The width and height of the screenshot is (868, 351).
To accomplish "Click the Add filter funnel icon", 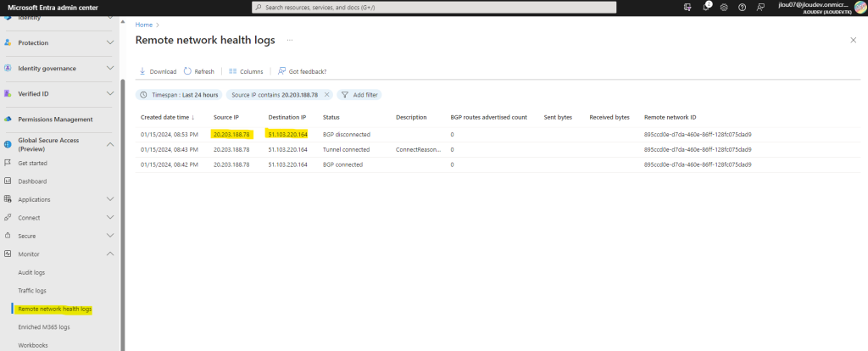I will 345,95.
